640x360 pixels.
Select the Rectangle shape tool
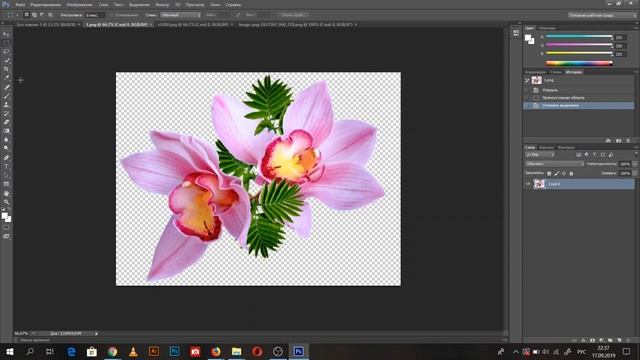(x=6, y=184)
